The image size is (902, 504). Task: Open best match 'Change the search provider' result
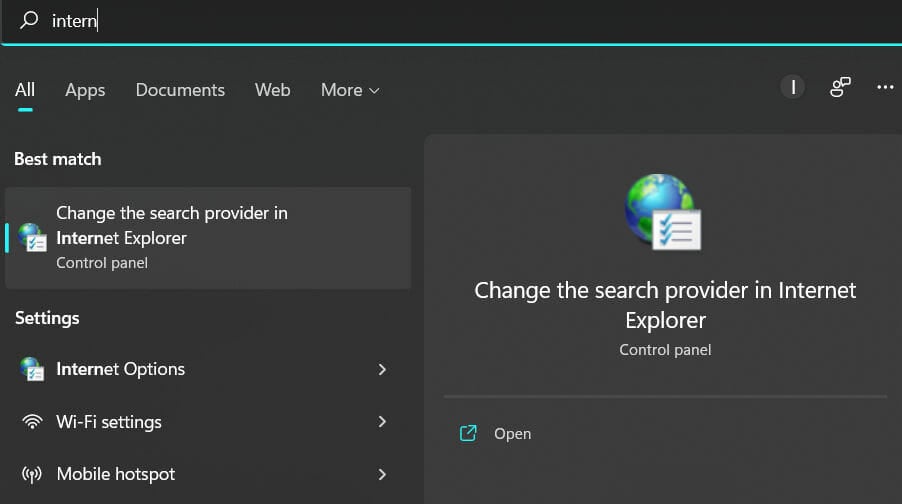pyautogui.click(x=208, y=238)
